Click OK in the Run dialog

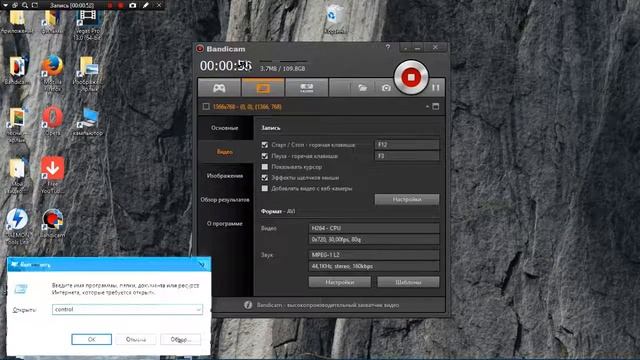pyautogui.click(x=91, y=339)
